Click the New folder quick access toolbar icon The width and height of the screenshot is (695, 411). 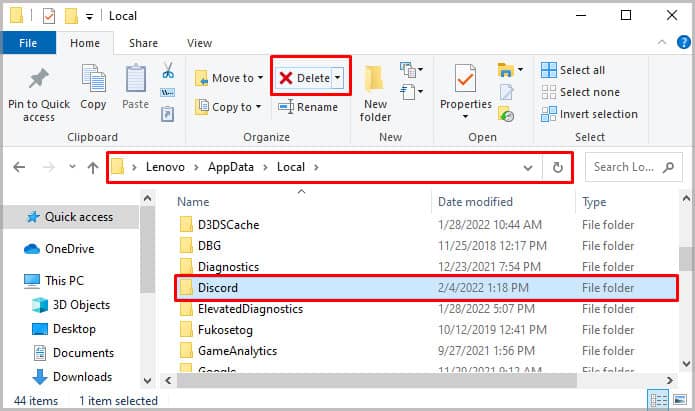point(71,16)
